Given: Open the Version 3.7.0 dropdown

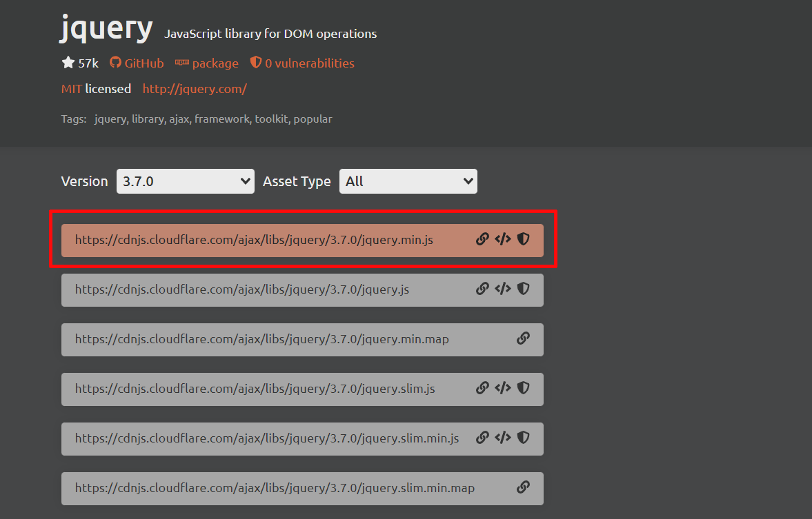Looking at the screenshot, I should coord(186,181).
